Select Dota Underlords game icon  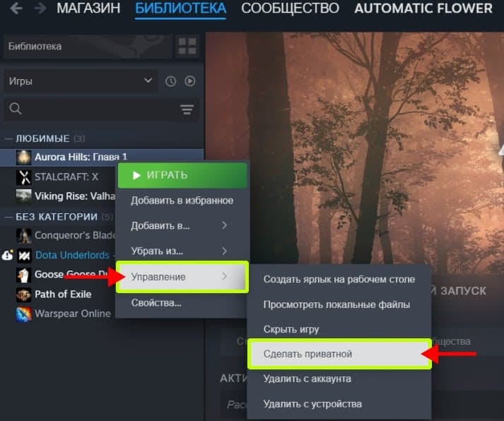(24, 255)
